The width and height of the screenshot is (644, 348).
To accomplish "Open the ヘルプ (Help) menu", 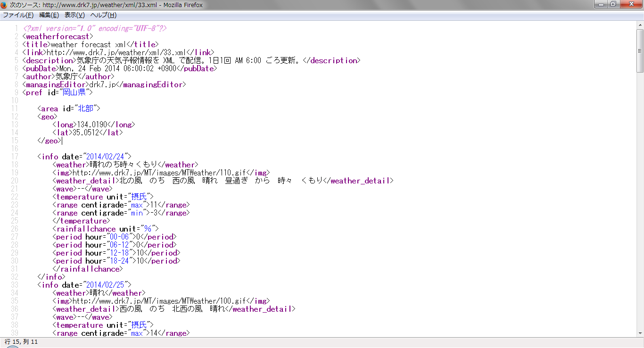I will pos(103,15).
